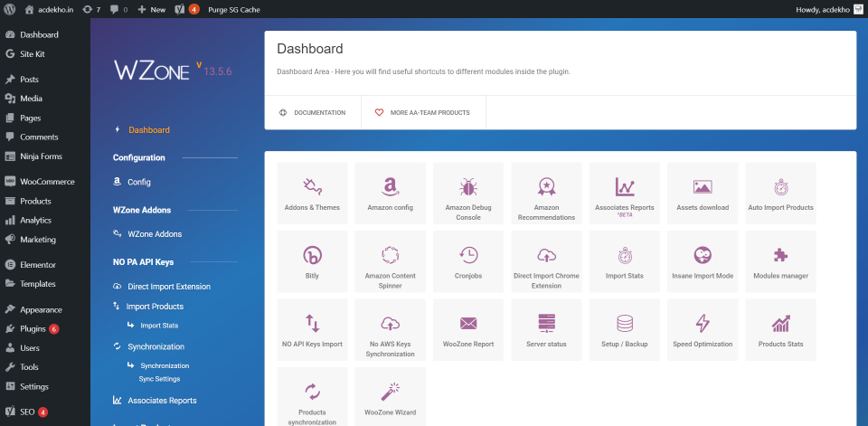Open the Insane Import Mode tile
The image size is (868, 426).
click(703, 261)
